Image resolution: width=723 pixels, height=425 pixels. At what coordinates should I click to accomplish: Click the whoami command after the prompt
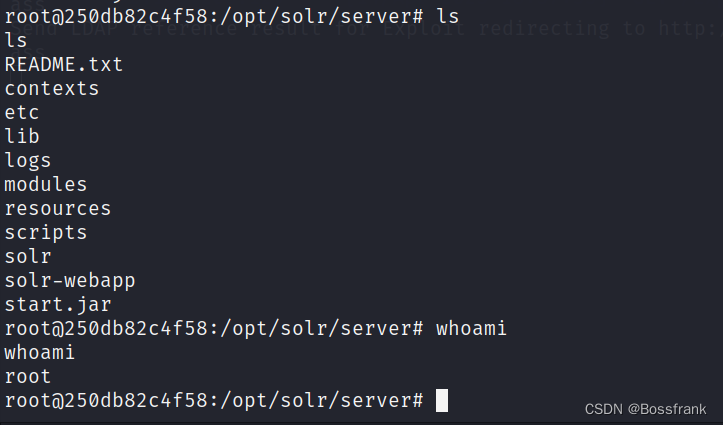click(x=471, y=329)
